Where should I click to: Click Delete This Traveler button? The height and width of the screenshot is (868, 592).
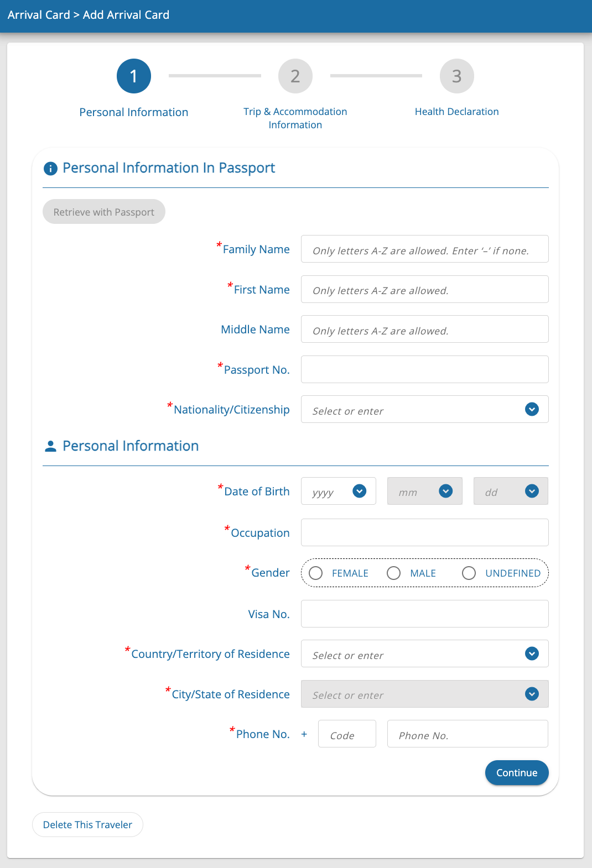(x=87, y=825)
